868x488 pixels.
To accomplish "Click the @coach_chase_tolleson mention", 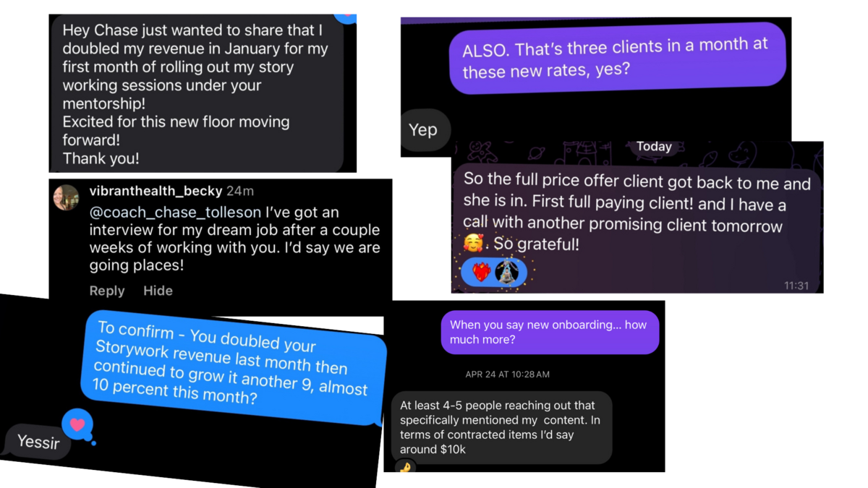I will tap(175, 212).
